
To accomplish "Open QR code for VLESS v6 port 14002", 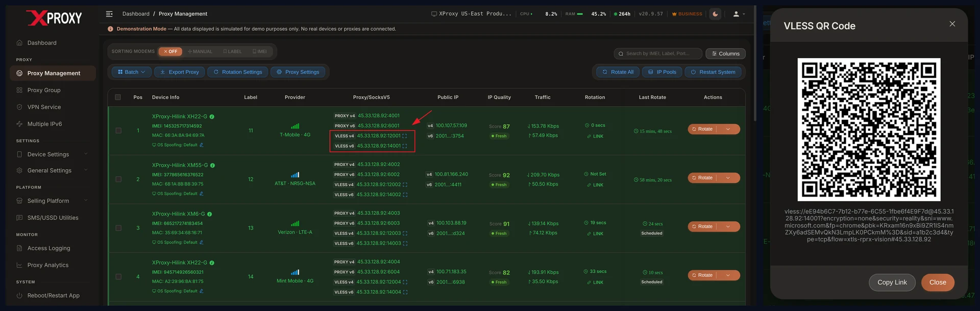I will (x=405, y=195).
